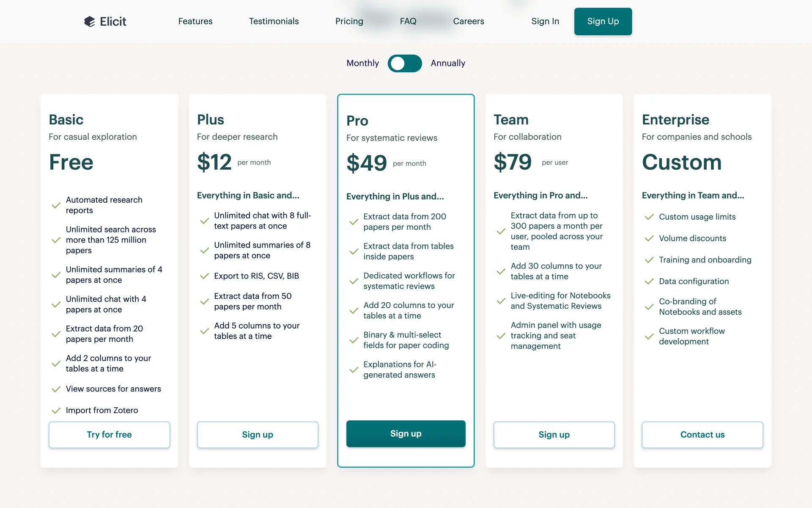Click checkmark next to Admin panel feature
The width and height of the screenshot is (812, 508).
coord(501,336)
